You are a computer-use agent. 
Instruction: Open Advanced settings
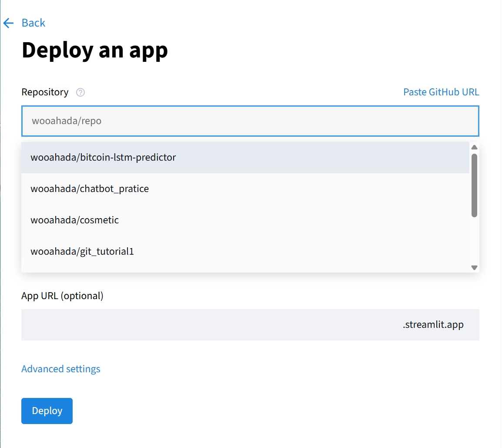pos(61,369)
